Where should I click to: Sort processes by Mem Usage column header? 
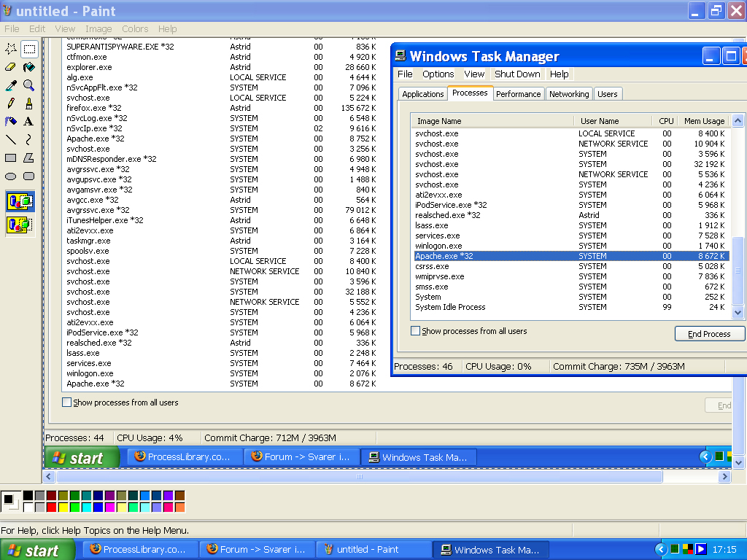[x=704, y=121]
